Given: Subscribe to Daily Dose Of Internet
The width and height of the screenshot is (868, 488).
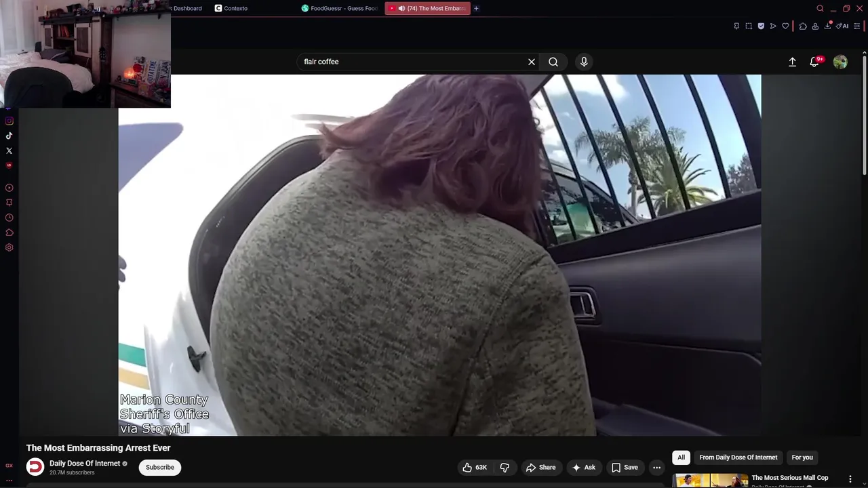Looking at the screenshot, I should [x=160, y=467].
